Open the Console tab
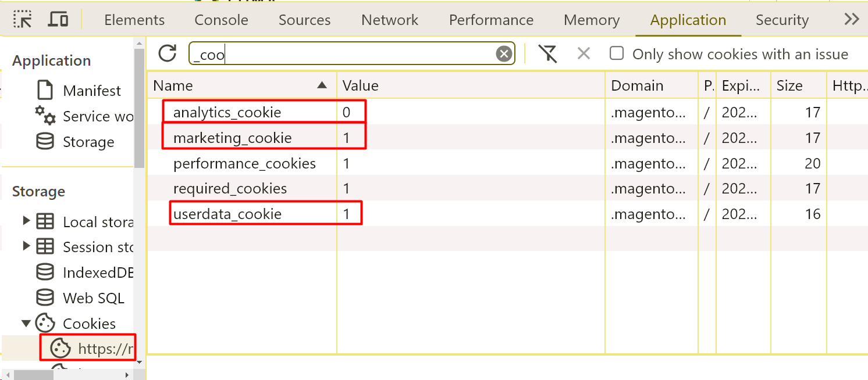This screenshot has width=868, height=380. [x=221, y=20]
